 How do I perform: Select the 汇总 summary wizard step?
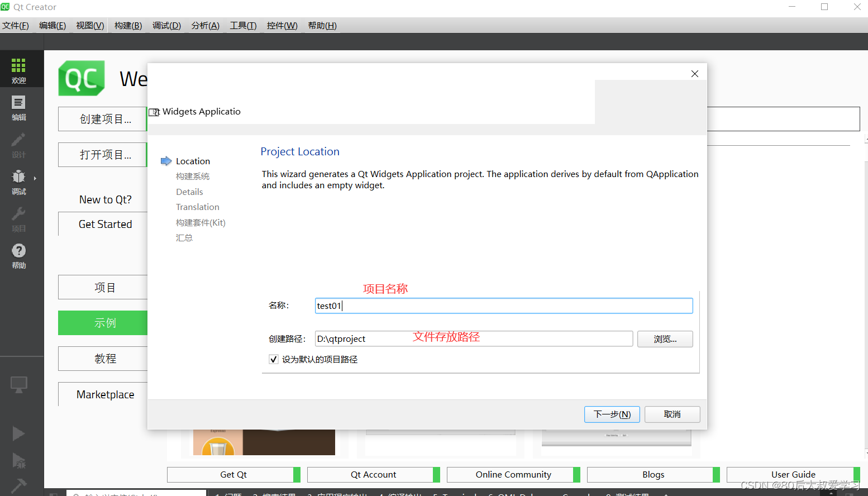(184, 238)
